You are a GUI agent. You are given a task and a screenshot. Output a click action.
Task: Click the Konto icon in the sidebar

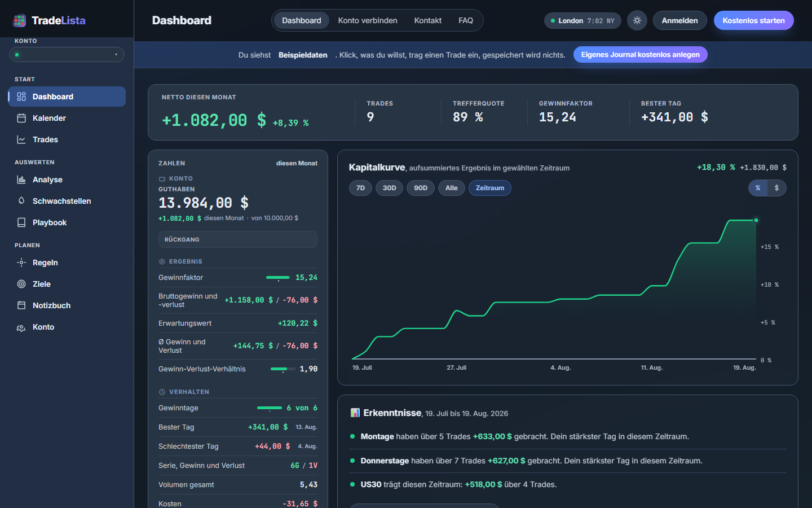(x=21, y=327)
